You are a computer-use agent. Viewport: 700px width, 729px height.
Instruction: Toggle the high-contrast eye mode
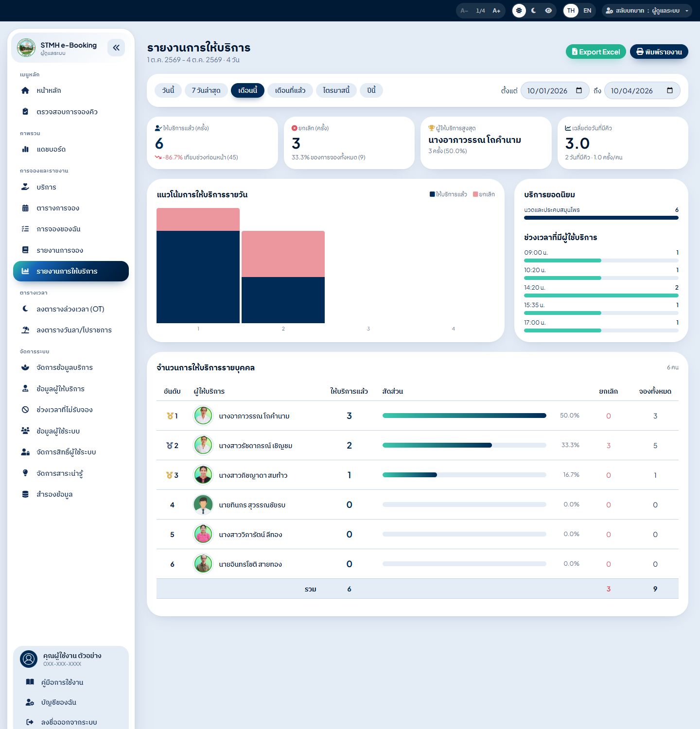tap(548, 11)
